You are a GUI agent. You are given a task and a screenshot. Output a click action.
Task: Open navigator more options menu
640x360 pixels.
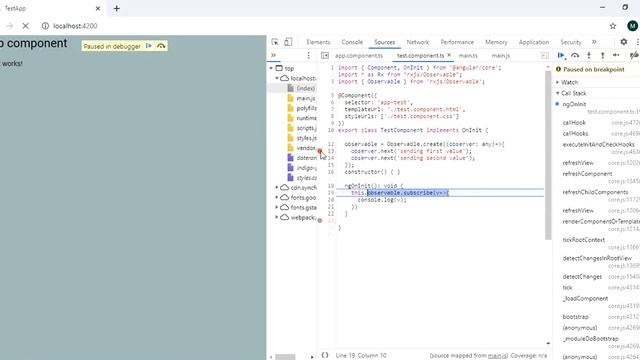309,56
